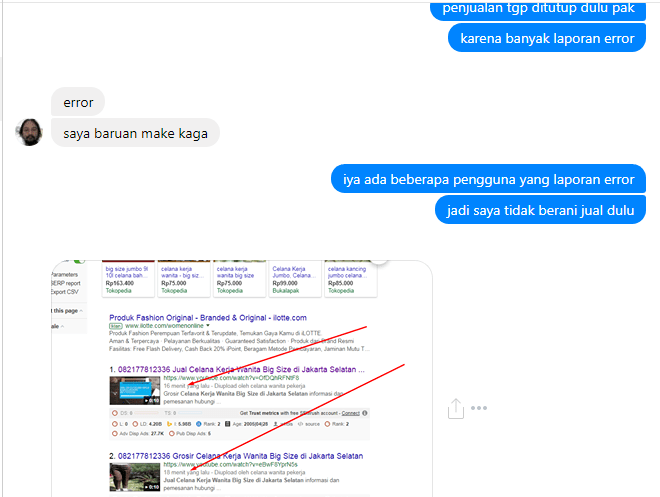Click the sender's profile avatar
This screenshot has width=660, height=497.
click(x=29, y=132)
